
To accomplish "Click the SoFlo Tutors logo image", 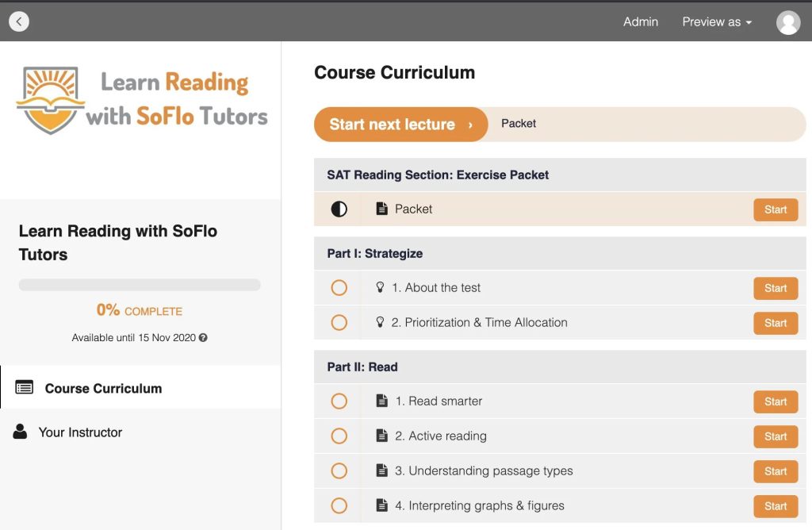I will coord(142,100).
